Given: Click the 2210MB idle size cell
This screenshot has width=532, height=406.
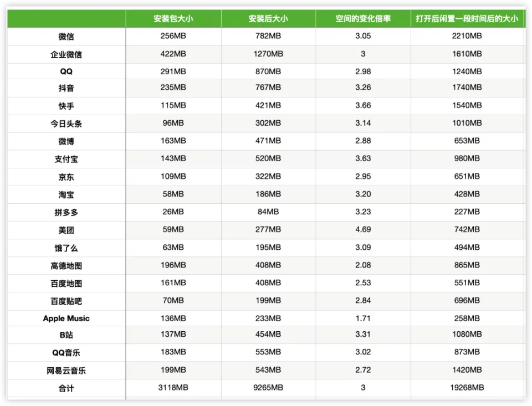Looking at the screenshot, I should pos(467,36).
